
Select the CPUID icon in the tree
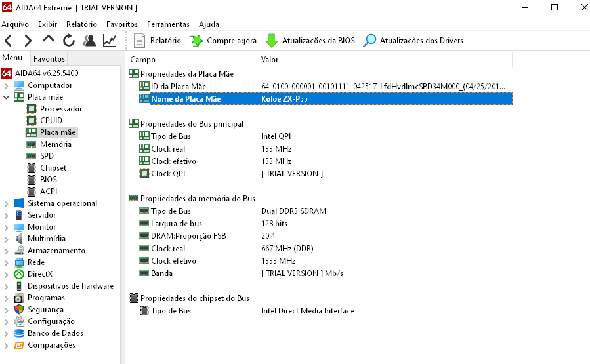pyautogui.click(x=32, y=121)
